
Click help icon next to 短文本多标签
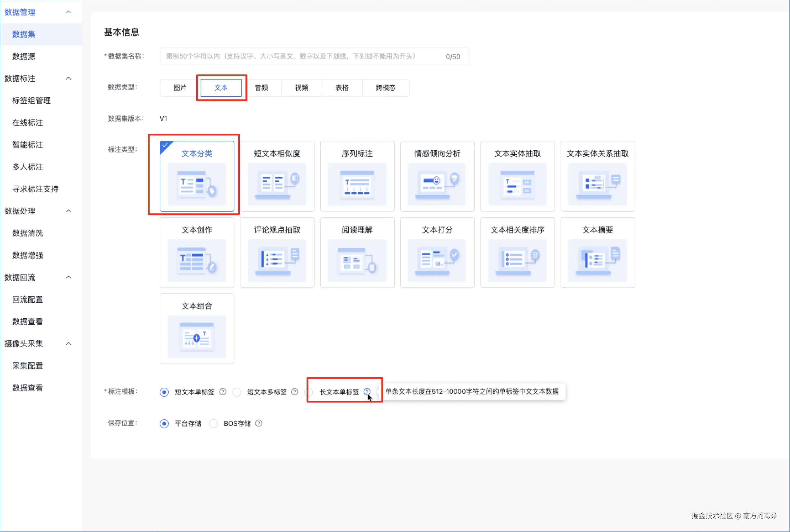pyautogui.click(x=295, y=392)
